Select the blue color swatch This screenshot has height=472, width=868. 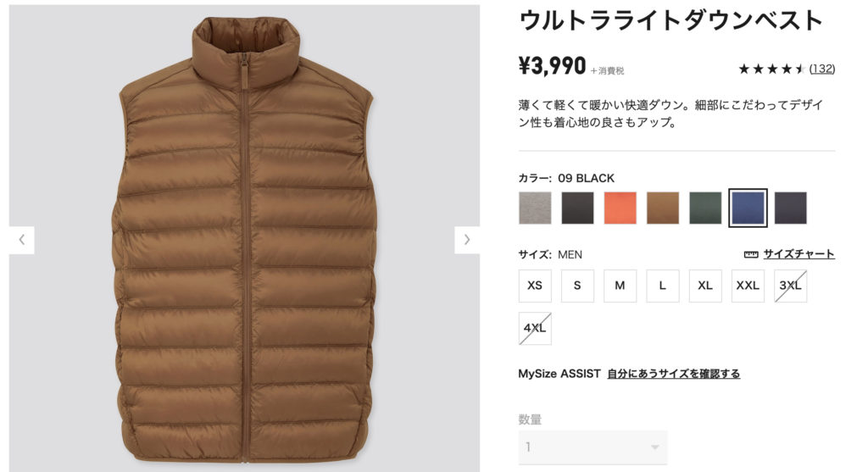pyautogui.click(x=748, y=208)
